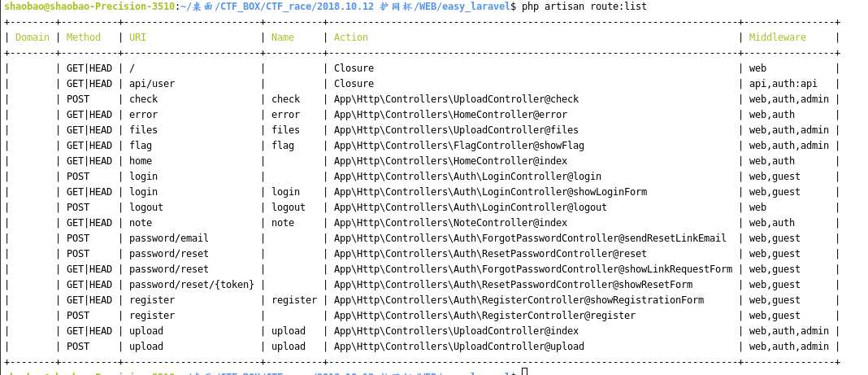The width and height of the screenshot is (868, 375).
Task: Click the 'home' URI cell
Action: click(141, 161)
